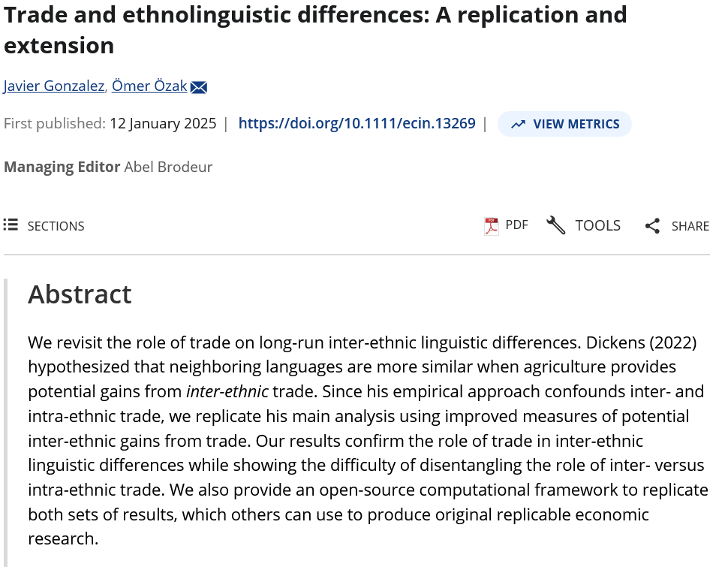Click the 12 January 2025 publication date
Viewport: 728px width, 567px height.
pyautogui.click(x=163, y=123)
